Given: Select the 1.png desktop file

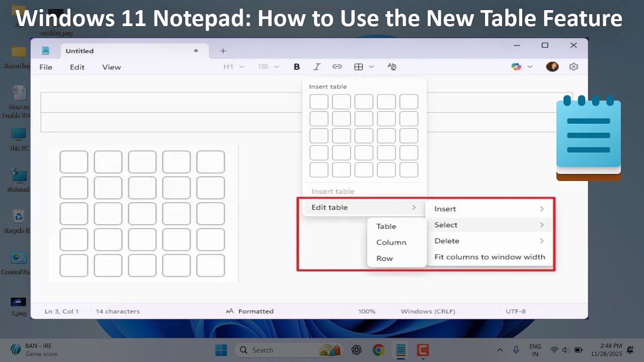Looking at the screenshot, I should click(19, 306).
